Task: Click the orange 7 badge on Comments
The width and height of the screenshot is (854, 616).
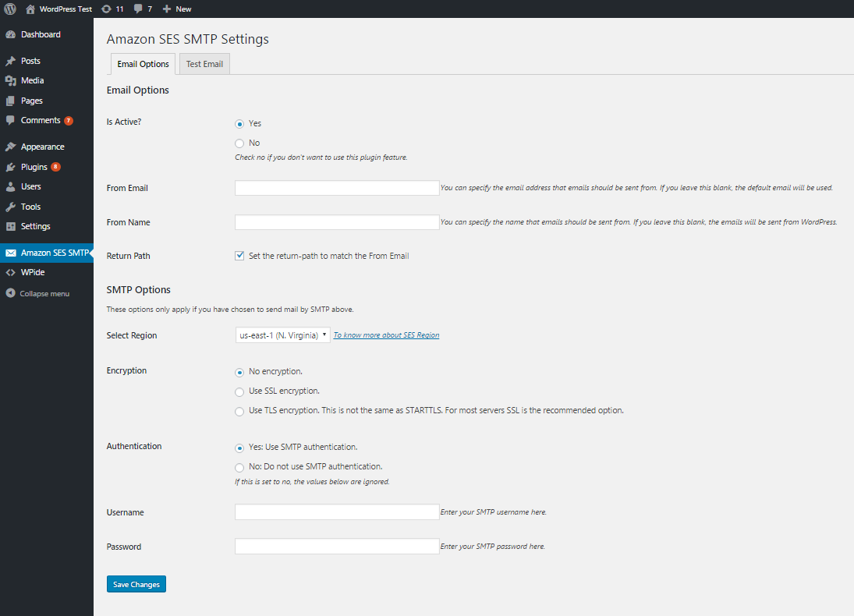Action: [x=69, y=120]
